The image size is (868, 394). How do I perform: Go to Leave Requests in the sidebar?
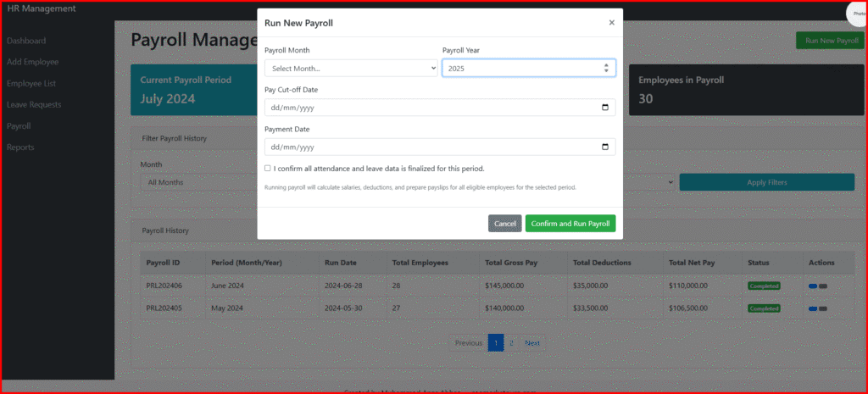(x=34, y=105)
